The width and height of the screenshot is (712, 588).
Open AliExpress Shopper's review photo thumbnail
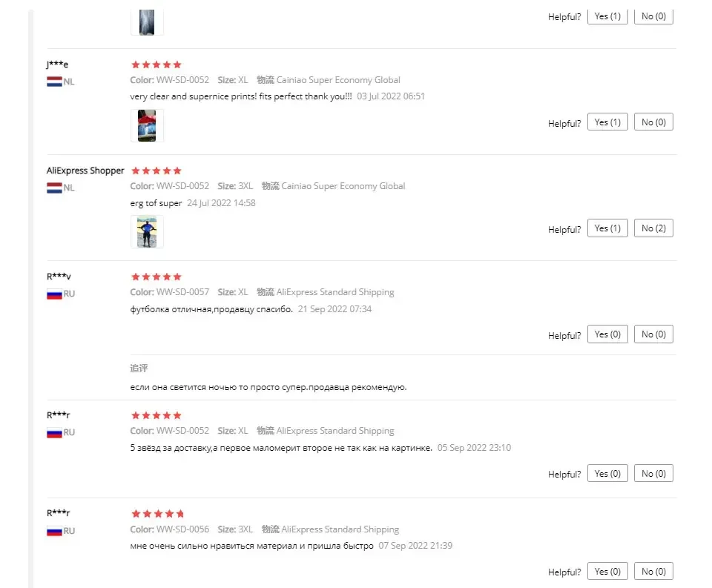[x=147, y=231]
